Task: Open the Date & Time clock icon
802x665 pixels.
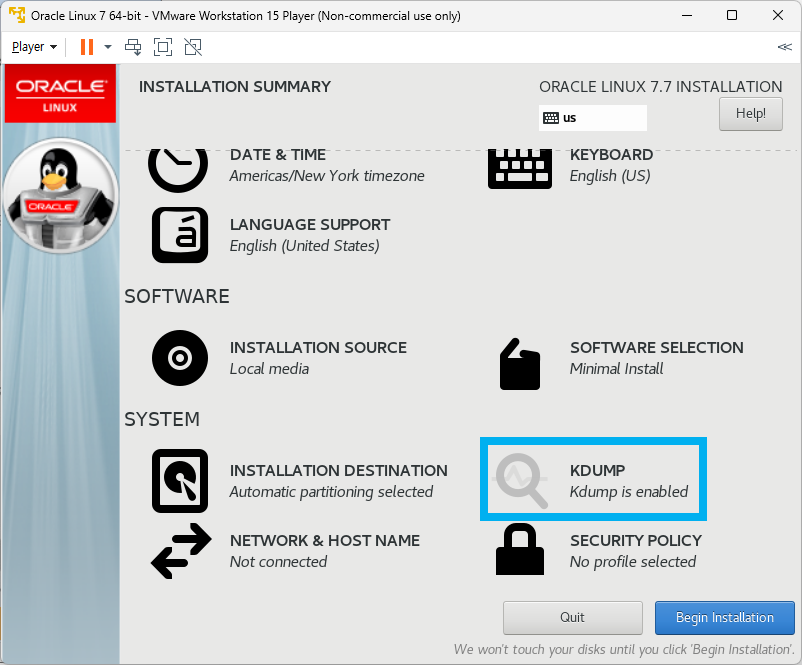Action: tap(178, 170)
